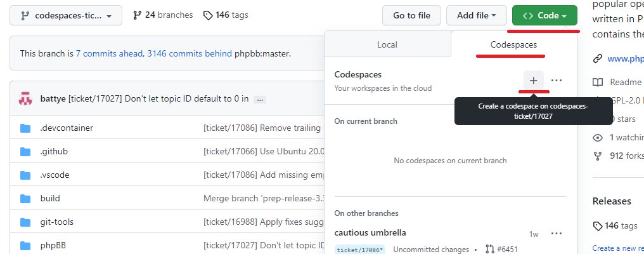644x254 pixels.
Task: Click the Go to file button
Action: click(411, 16)
